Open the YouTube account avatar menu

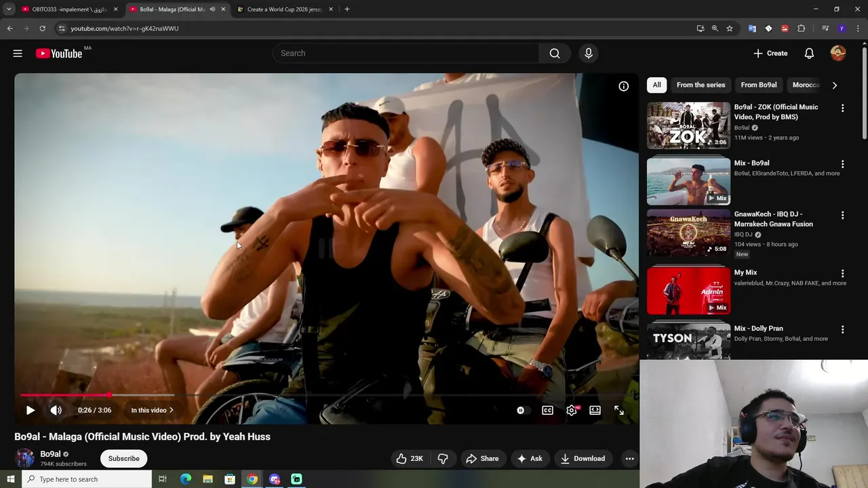838,53
